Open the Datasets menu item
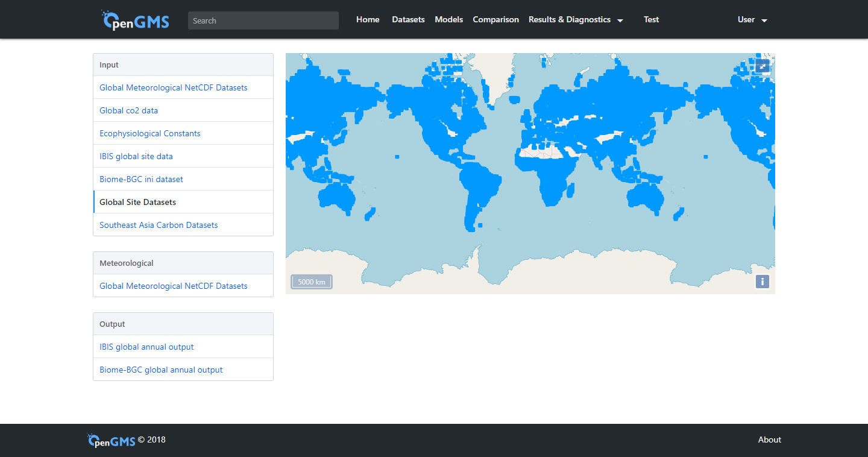 tap(408, 20)
